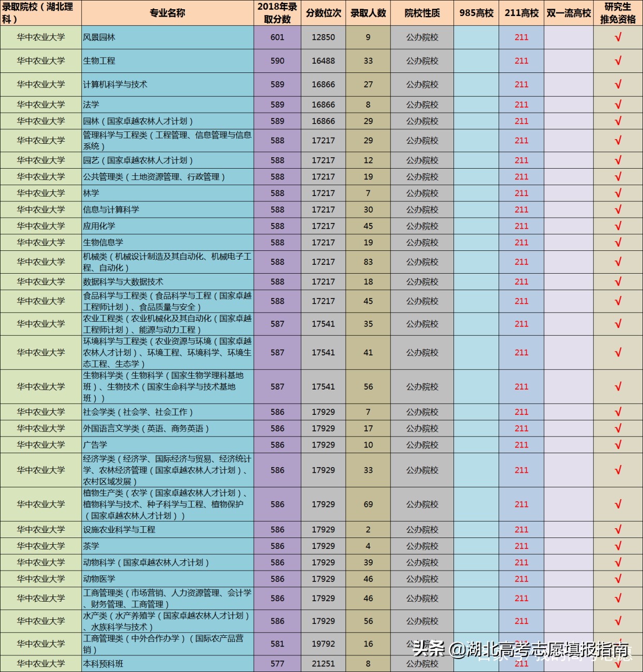Viewport: 643px width, 672px height.
Task: Select the 工商管理类（市场营销）major cell
Action: pos(167,599)
